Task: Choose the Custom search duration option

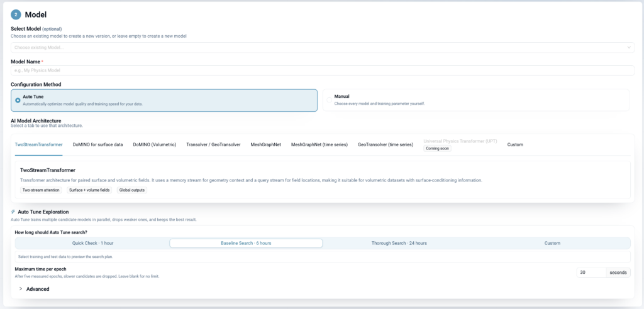Action: click(x=552, y=243)
